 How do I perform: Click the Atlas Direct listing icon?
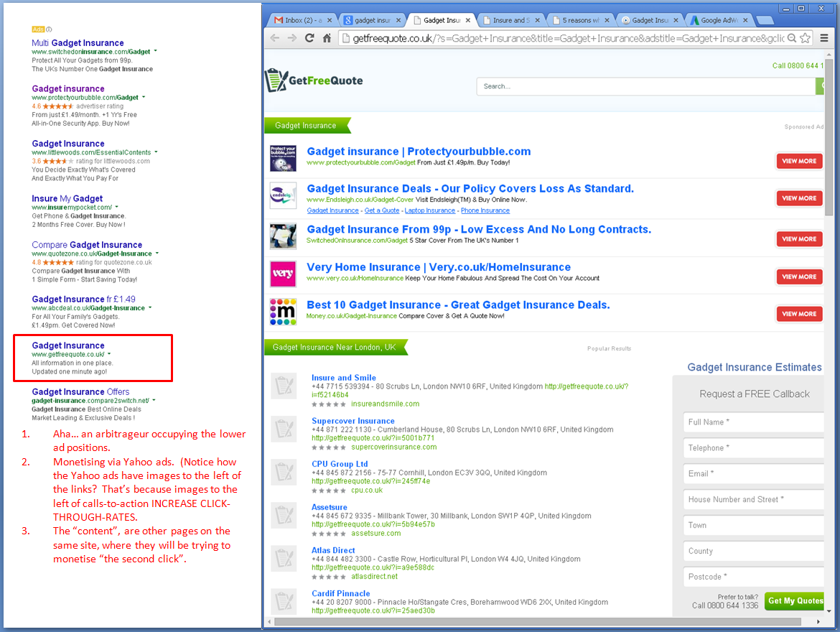(x=284, y=558)
